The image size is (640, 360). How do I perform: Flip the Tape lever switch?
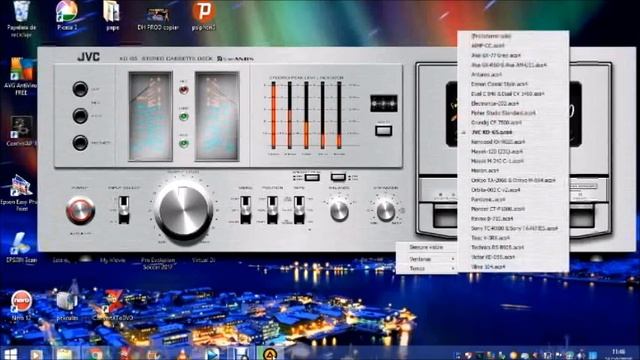pyautogui.click(x=299, y=209)
